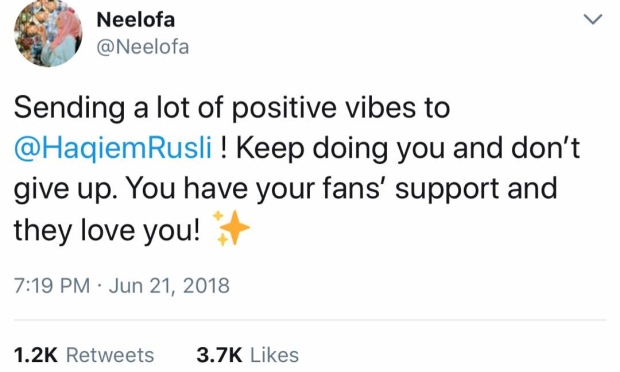Open the @Neelofa handle link
620x372 pixels.
click(x=143, y=47)
